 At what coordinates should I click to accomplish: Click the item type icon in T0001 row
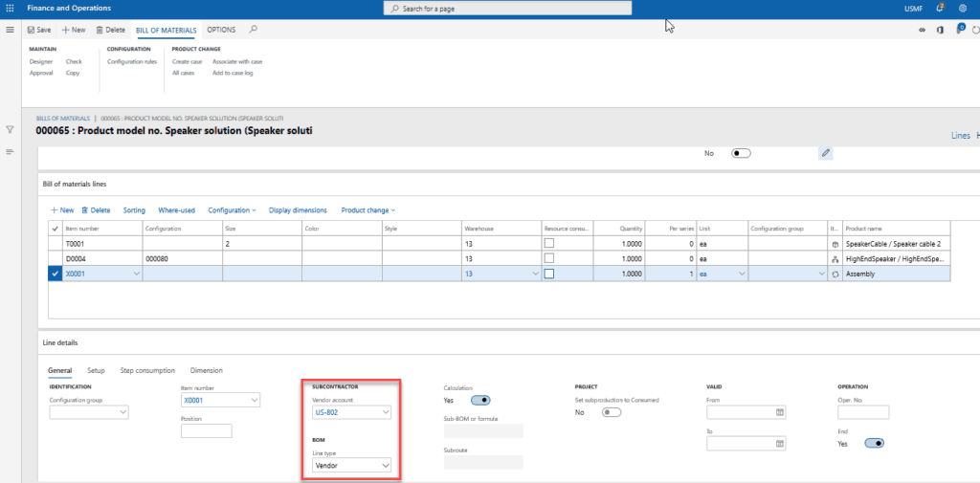tap(835, 244)
